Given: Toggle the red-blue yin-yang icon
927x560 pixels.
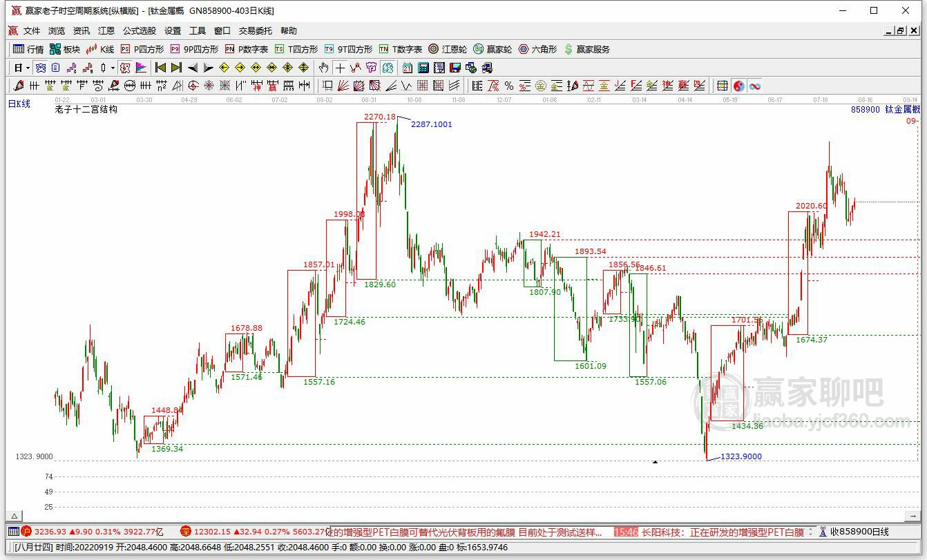Looking at the screenshot, I should coord(739,86).
